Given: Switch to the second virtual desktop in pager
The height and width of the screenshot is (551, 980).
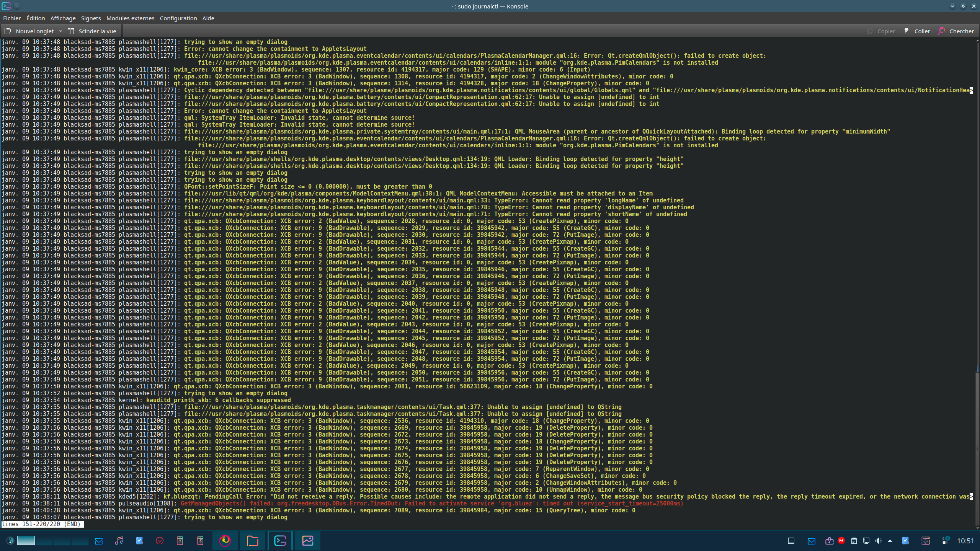Looking at the screenshot, I should click(44, 540).
